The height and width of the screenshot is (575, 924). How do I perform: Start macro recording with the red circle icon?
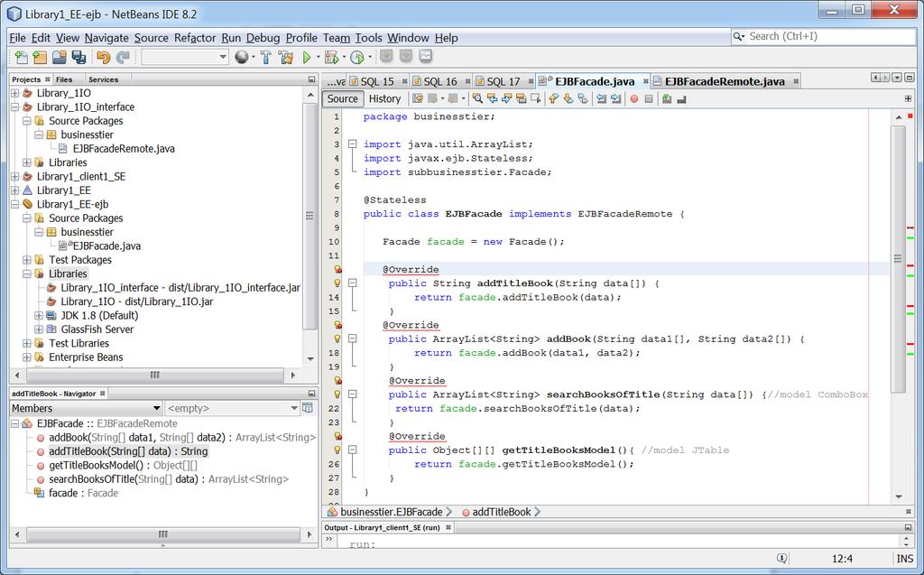tap(634, 99)
